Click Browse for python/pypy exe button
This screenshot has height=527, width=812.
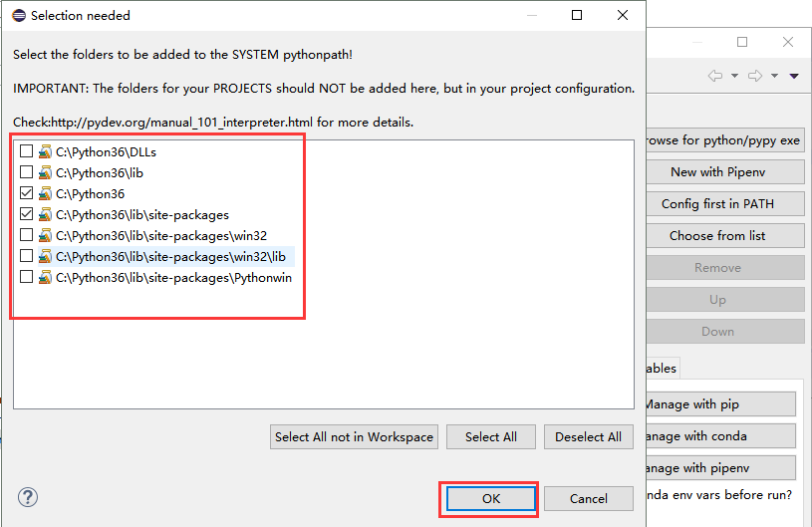(x=725, y=140)
